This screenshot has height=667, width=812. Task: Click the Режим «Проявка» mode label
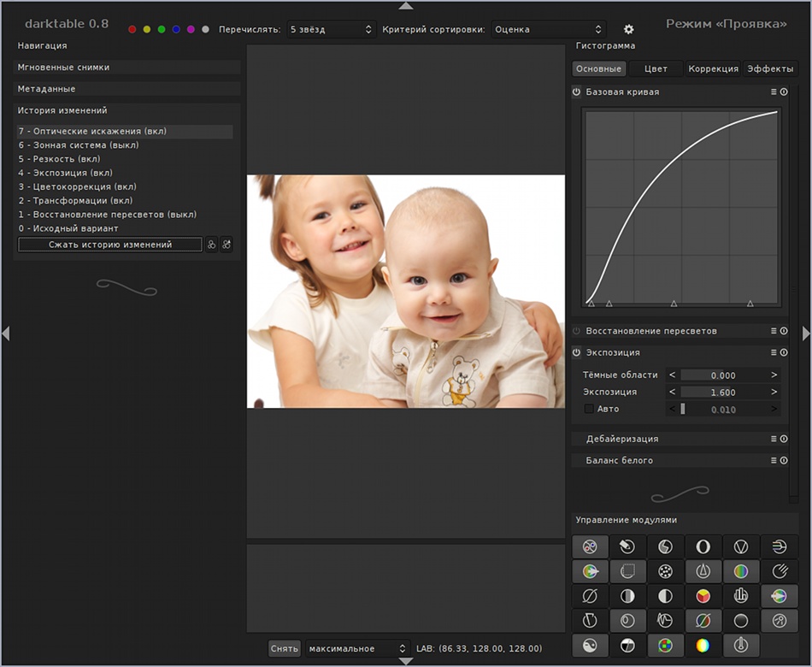(726, 24)
